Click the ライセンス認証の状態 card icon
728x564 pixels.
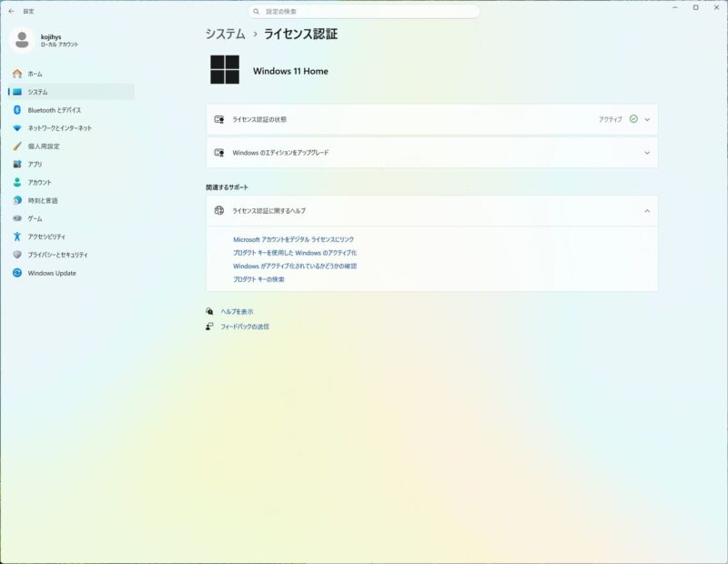tap(219, 120)
